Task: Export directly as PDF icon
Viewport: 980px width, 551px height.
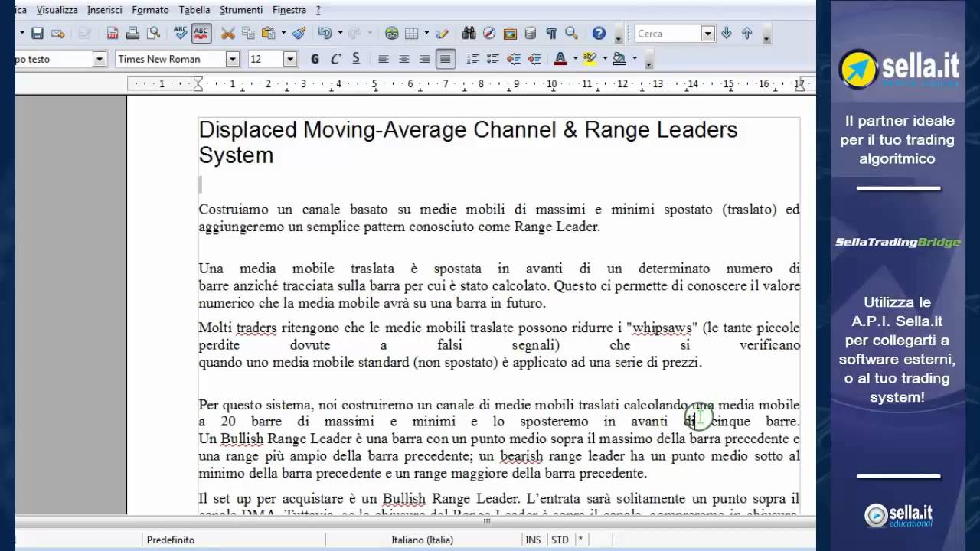Action: [113, 33]
